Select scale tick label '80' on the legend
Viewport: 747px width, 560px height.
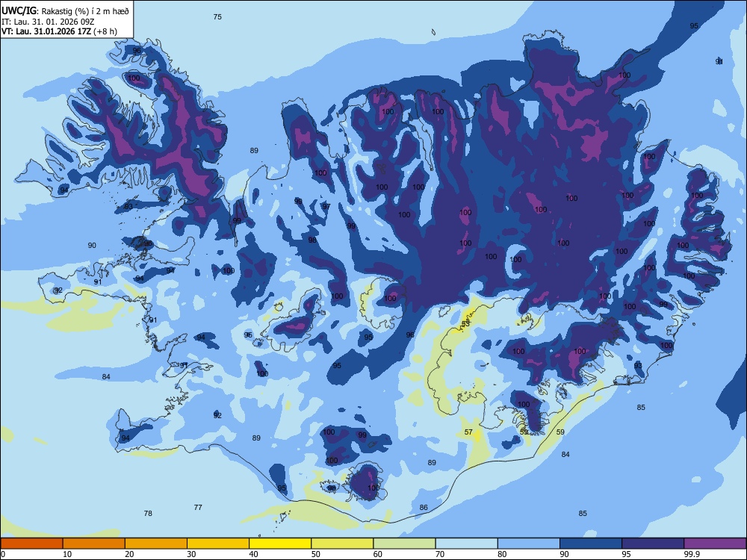(502, 554)
